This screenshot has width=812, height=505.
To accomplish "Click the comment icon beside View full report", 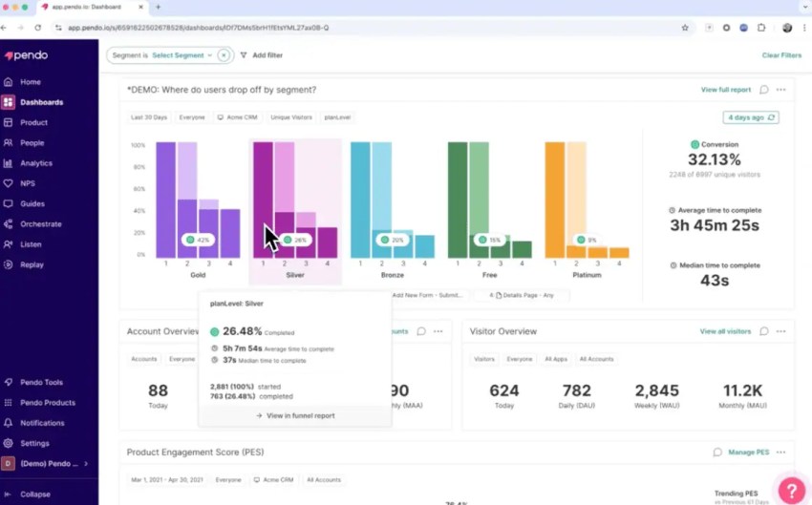I will pos(763,90).
